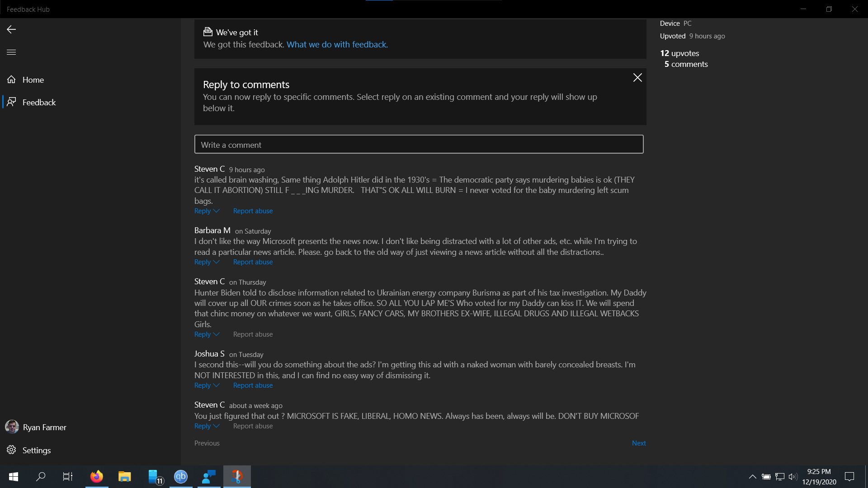868x488 pixels.
Task: Open the Home page in sidebar
Action: click(x=90, y=80)
